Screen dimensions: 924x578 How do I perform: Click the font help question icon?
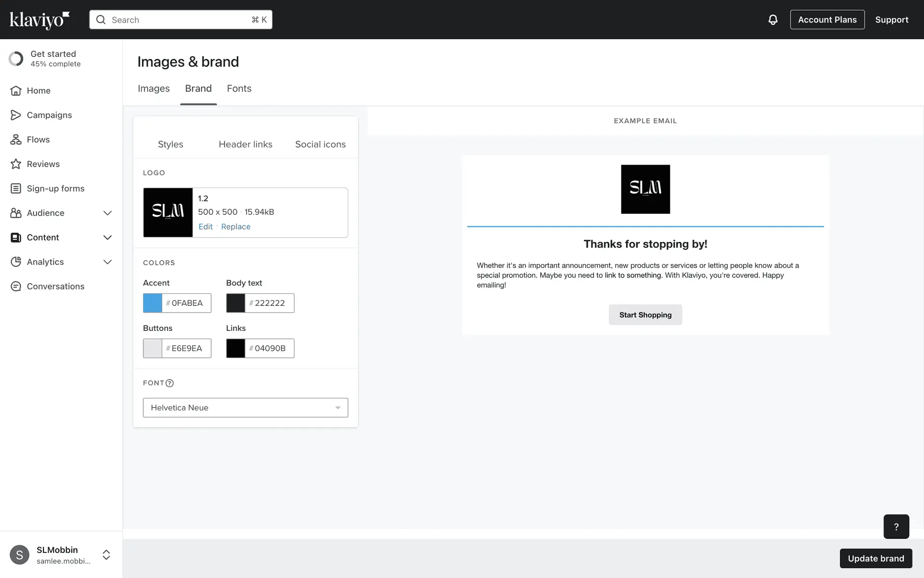tap(169, 383)
